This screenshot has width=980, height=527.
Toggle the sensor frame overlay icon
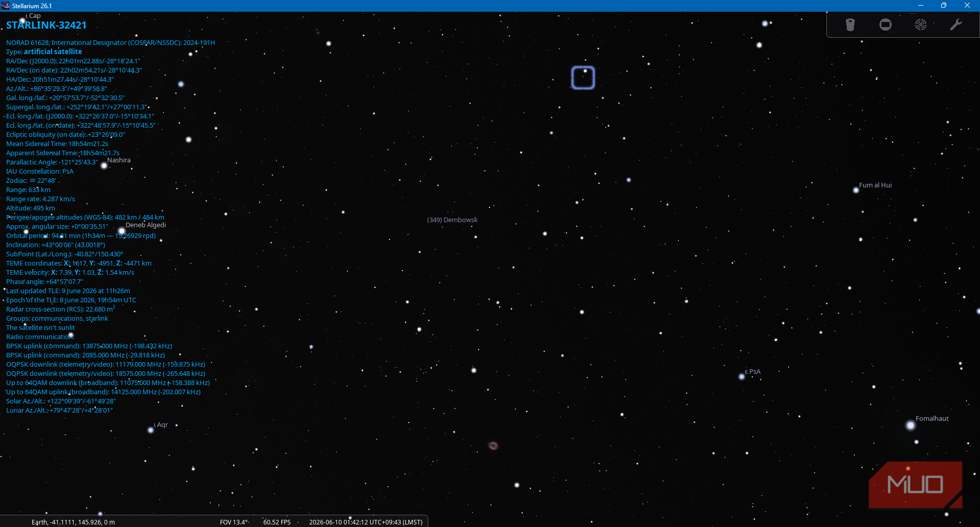[886, 25]
